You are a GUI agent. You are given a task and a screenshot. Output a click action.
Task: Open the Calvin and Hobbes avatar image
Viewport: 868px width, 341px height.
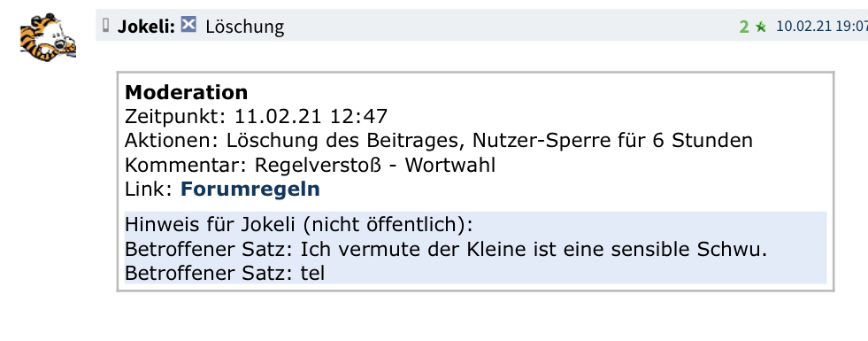[x=47, y=35]
